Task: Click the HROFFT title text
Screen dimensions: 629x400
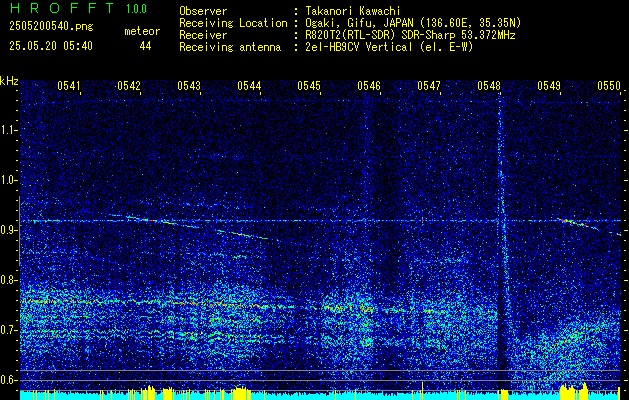Action: (x=61, y=8)
